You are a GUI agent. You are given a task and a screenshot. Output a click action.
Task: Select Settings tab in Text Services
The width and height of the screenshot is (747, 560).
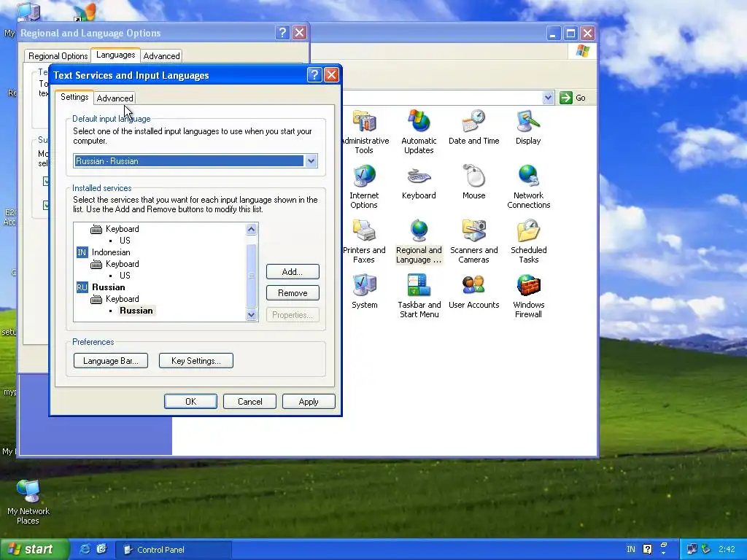(74, 97)
